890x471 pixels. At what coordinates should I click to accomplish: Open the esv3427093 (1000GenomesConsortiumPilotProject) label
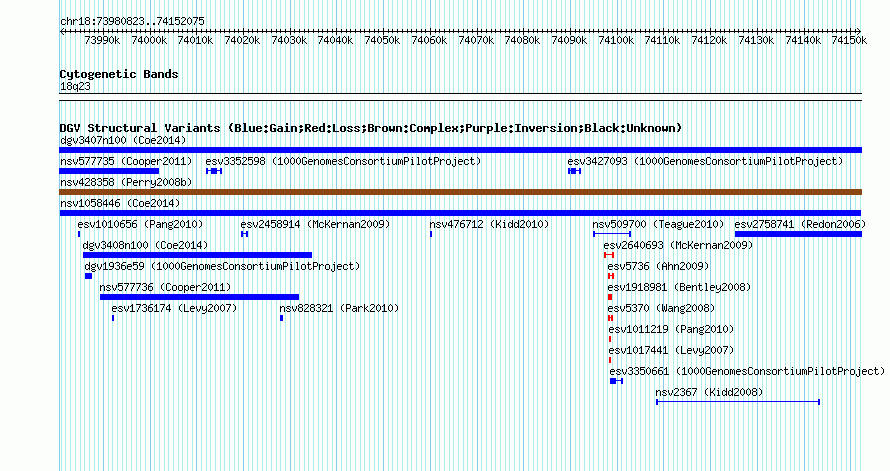[706, 161]
